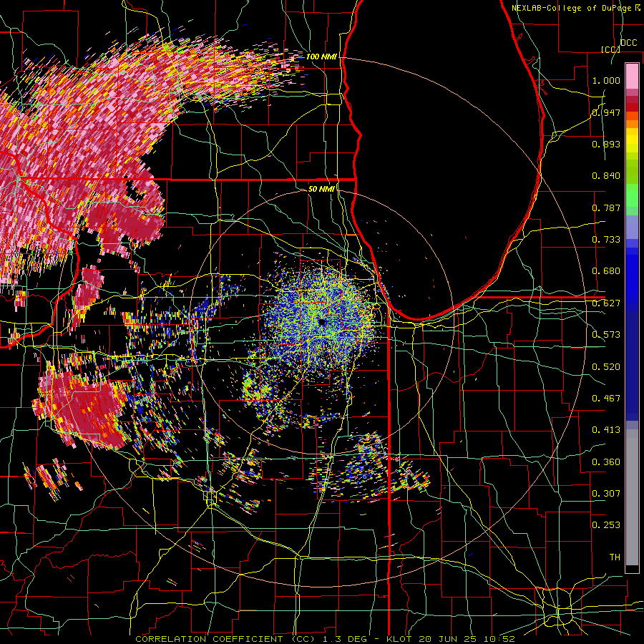Click the 0.253 scale value
The image size is (644, 644).
606,525
